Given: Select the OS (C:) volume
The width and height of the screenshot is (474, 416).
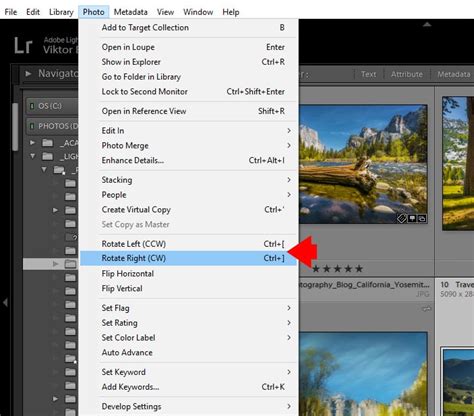Looking at the screenshot, I should tap(52, 106).
